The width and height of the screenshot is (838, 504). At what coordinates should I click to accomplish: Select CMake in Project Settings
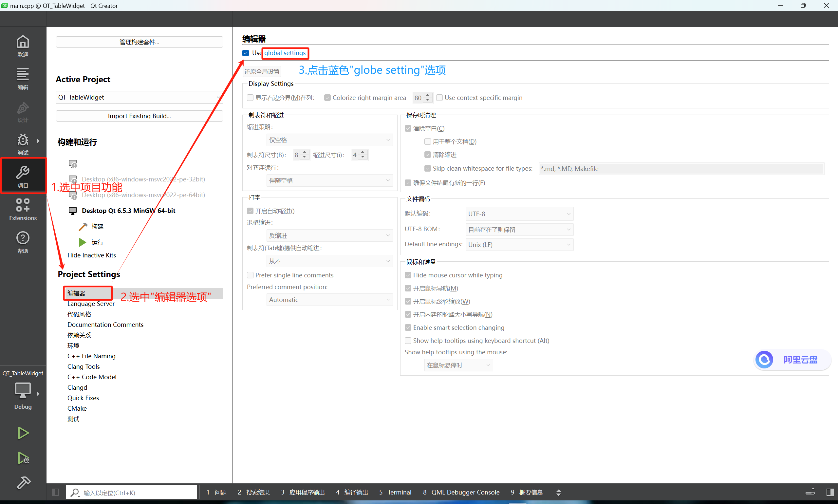77,408
